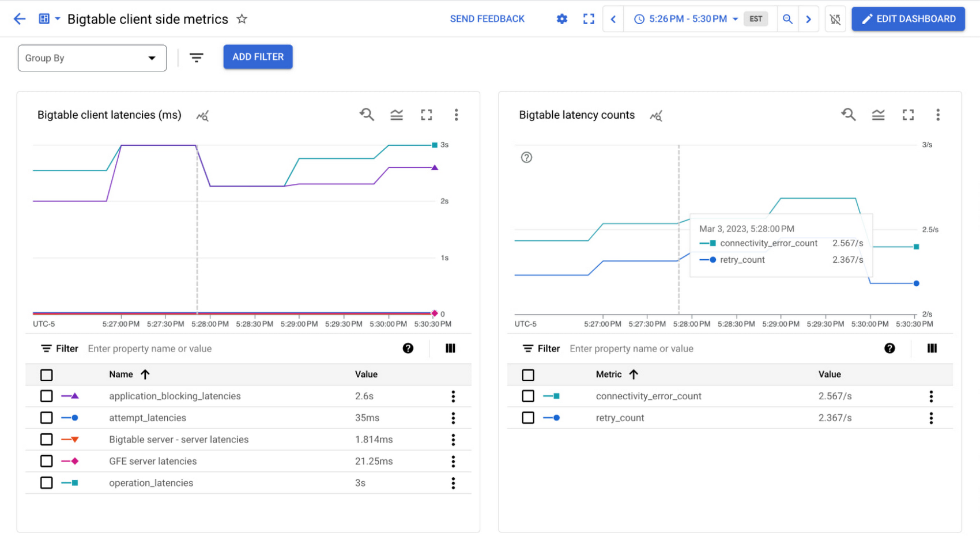The image size is (980, 541).
Task: Open more options for latency counts chart
Action: pos(938,115)
